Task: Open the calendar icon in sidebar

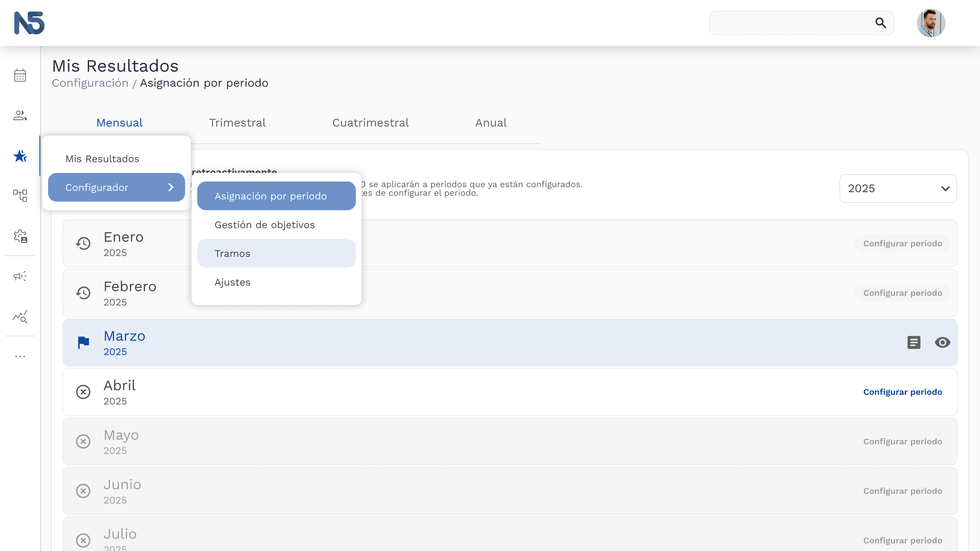Action: (20, 75)
